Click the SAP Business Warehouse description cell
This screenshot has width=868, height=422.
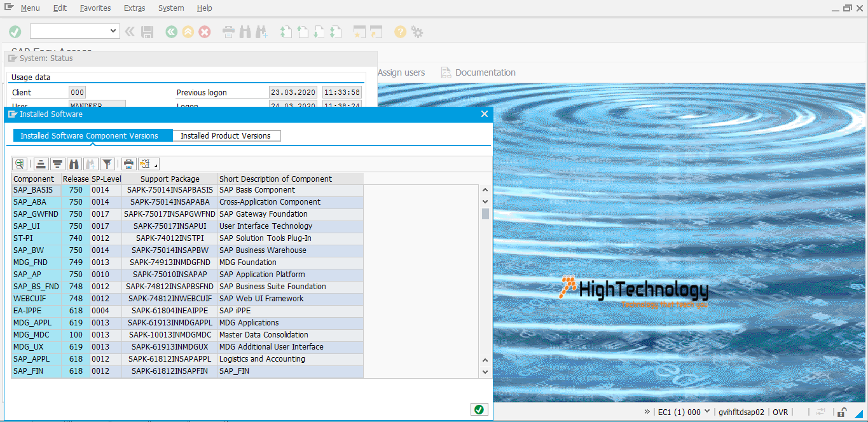pyautogui.click(x=291, y=250)
